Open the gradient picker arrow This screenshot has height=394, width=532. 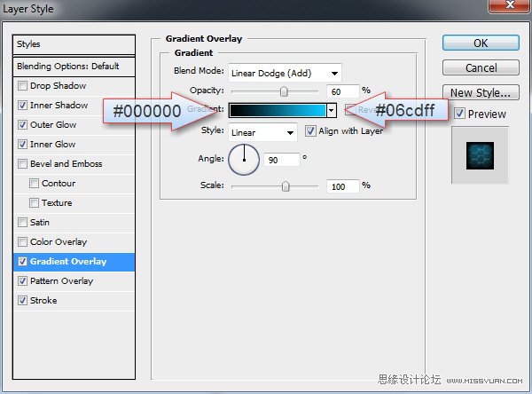(332, 110)
